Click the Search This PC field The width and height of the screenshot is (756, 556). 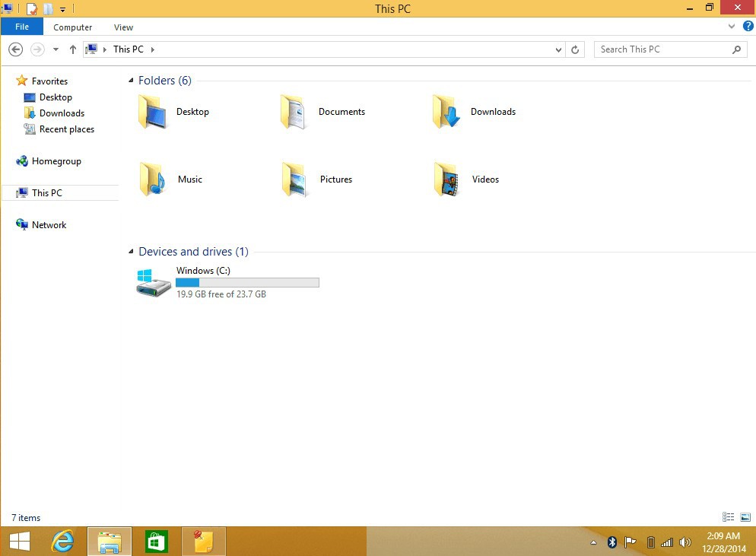[662, 49]
